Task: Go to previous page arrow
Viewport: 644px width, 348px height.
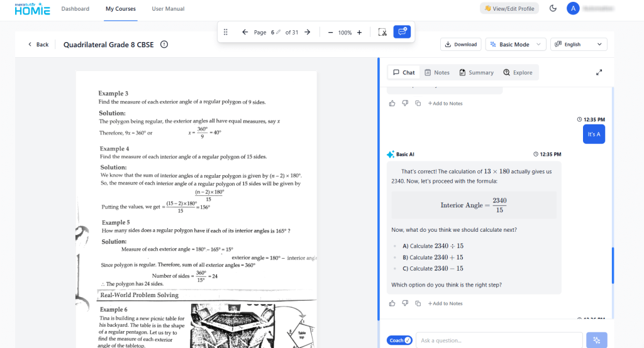Action: [245, 32]
